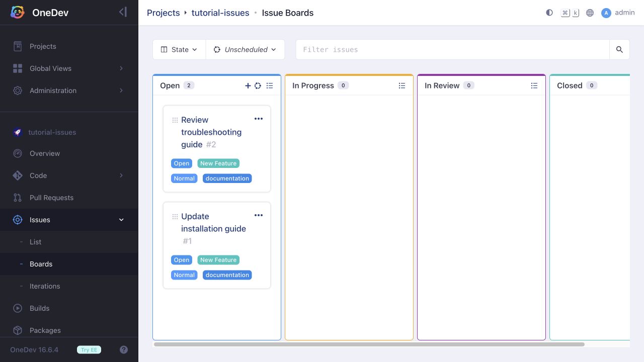
Task: Click the Normal priority badge on issue #1
Action: tap(184, 275)
